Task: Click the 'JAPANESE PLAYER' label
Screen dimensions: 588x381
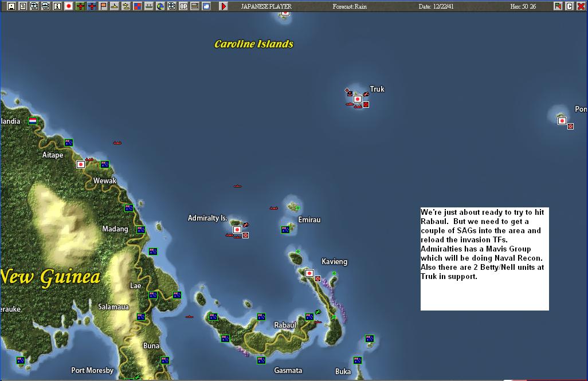Action: [266, 6]
